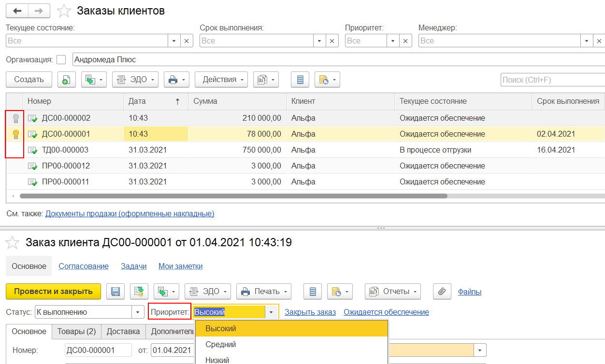
Task: Add order to favorites with the Заказы клиентов star
Action: coord(63,11)
